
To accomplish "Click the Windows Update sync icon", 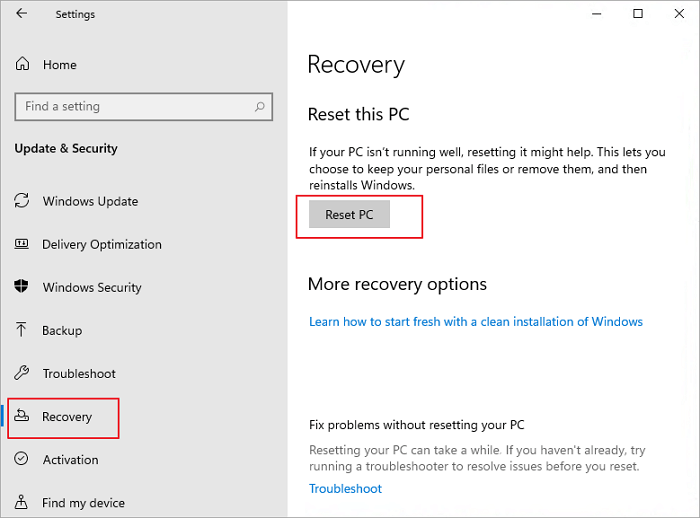I will point(22,201).
